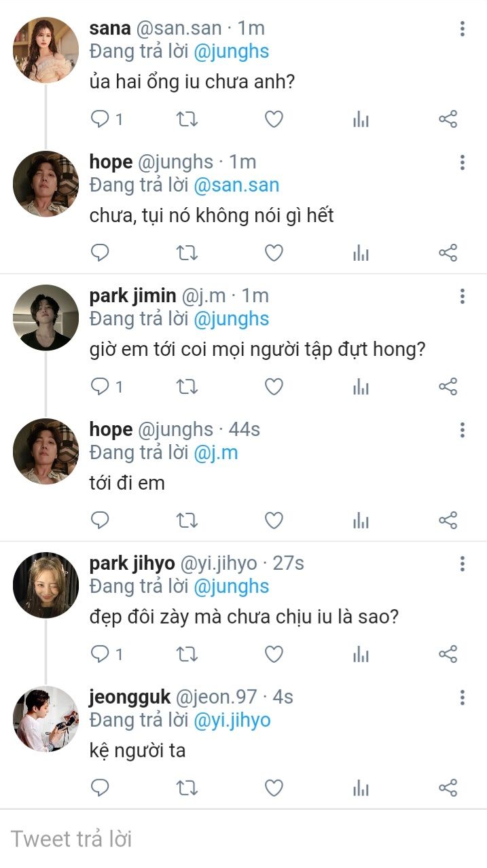Open the @j.m mention link

tap(215, 452)
